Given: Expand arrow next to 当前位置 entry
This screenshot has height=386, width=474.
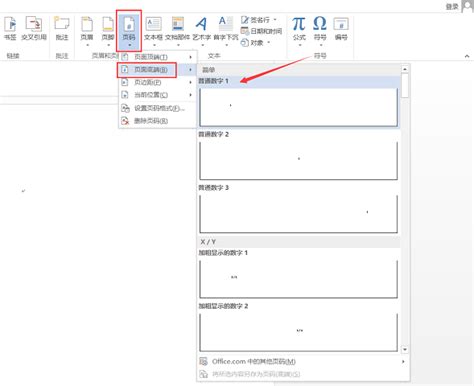Looking at the screenshot, I should click(191, 95).
